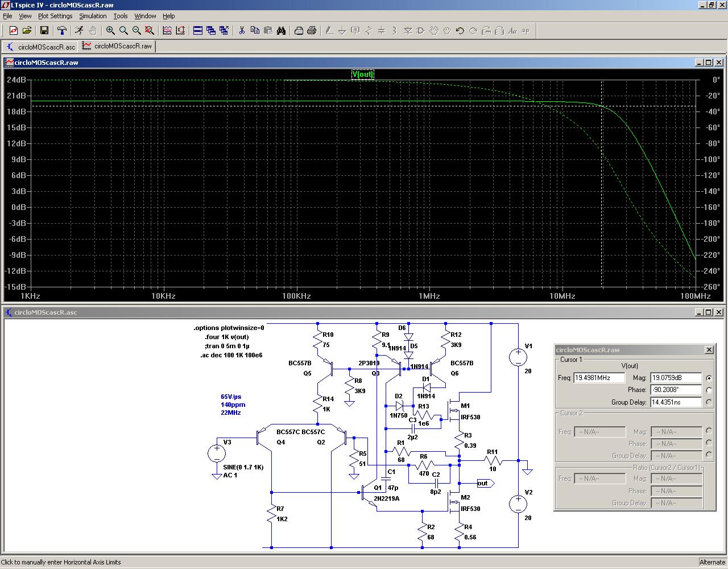Click the Cursor 1 Freq input field
Viewport: 728px width, 569px height.
(x=599, y=378)
